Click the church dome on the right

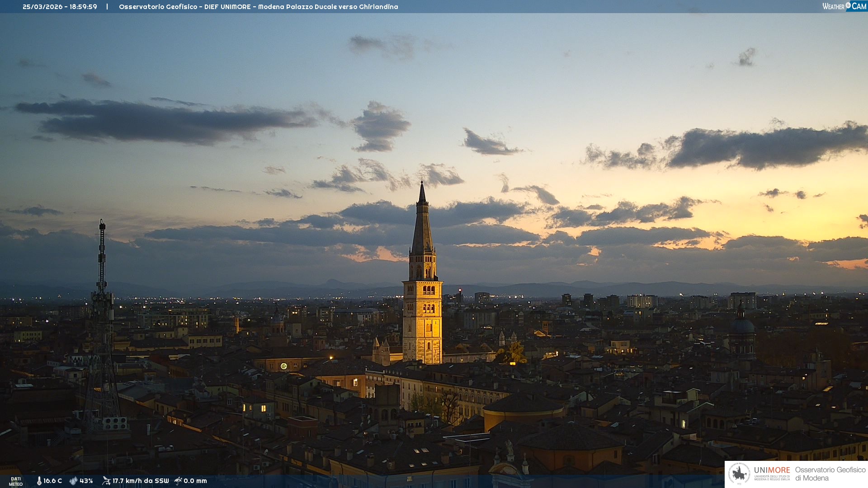click(x=742, y=325)
